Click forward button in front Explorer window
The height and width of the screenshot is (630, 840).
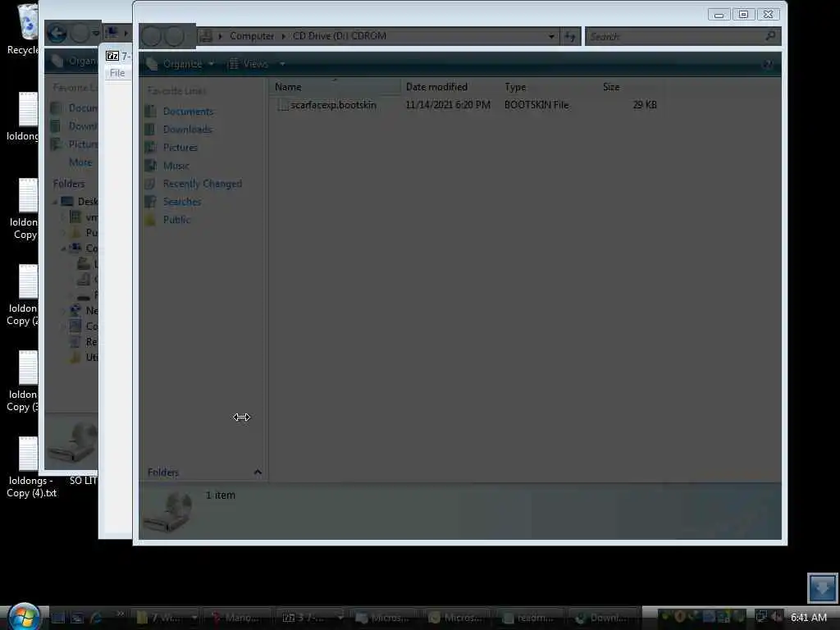(x=174, y=36)
